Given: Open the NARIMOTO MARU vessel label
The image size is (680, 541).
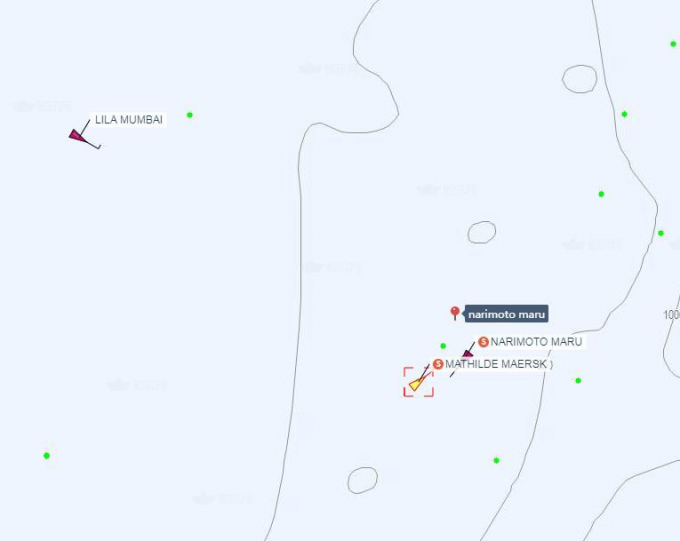Looking at the screenshot, I should click(x=536, y=342).
